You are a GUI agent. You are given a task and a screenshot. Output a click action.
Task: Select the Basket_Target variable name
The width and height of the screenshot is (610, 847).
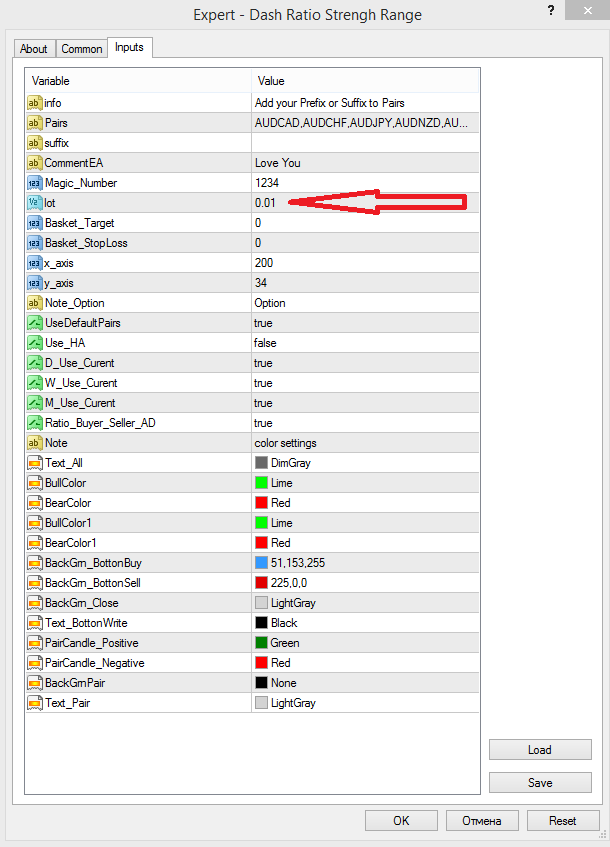79,223
